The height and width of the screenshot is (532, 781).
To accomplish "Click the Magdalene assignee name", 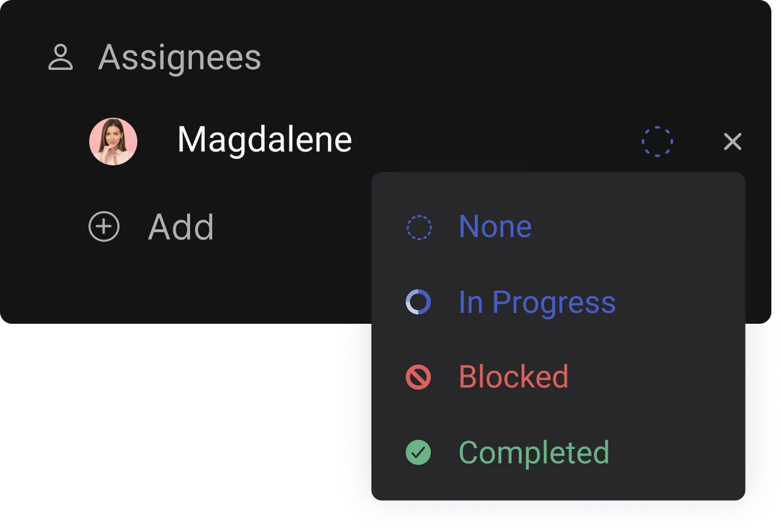I will coord(264,140).
